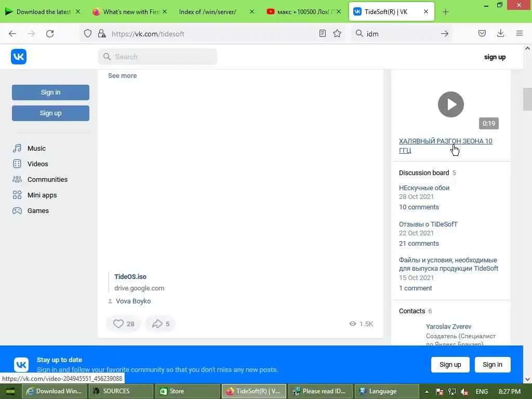Open the НЕскучные обои discussion
Viewport: 532px width, 399px height.
[x=424, y=188]
